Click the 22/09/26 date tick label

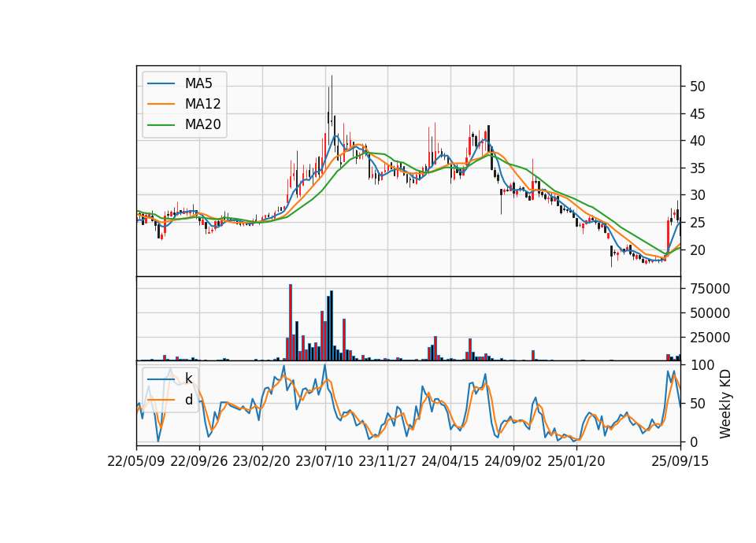pos(199,461)
